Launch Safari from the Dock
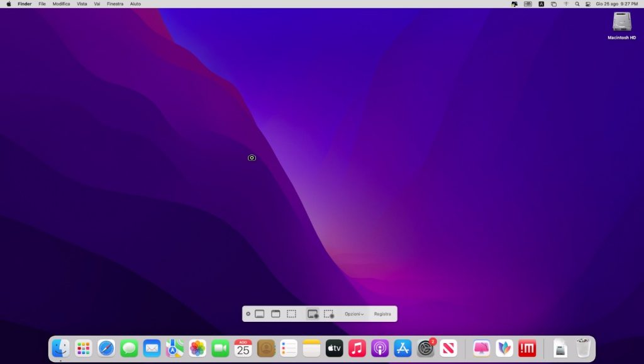The width and height of the screenshot is (644, 364). pyautogui.click(x=106, y=348)
